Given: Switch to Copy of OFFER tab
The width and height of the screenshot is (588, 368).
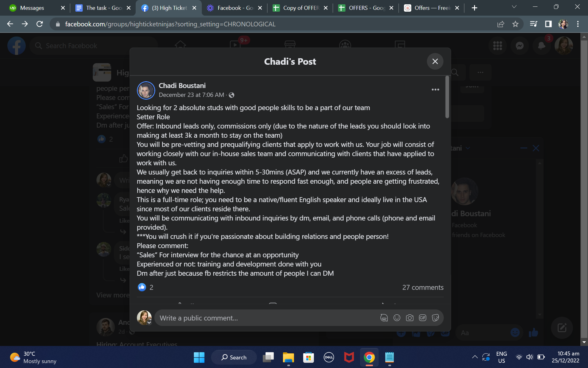Looking at the screenshot, I should coord(300,8).
